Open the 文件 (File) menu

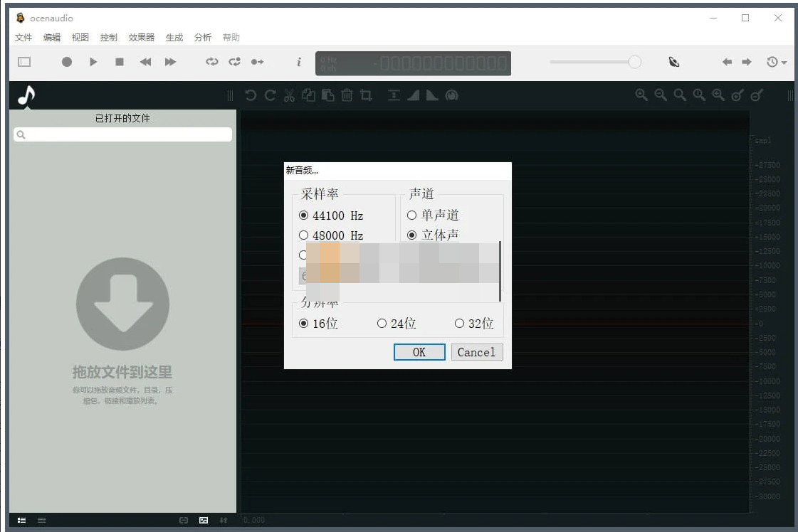click(23, 37)
